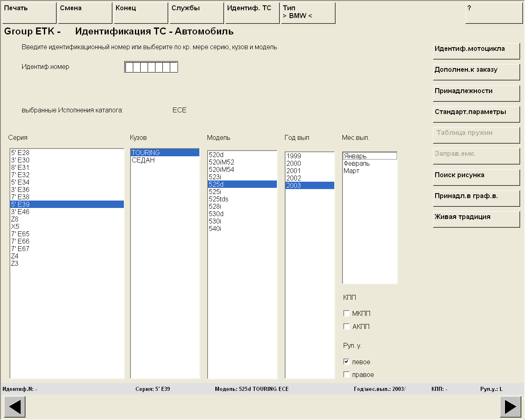This screenshot has height=420, width=525.
Task: Click the Поиск рисунка button
Action: tap(477, 178)
